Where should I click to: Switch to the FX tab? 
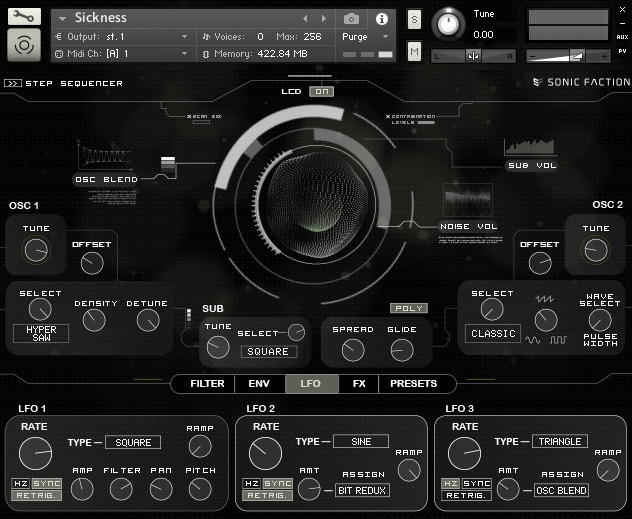point(359,384)
